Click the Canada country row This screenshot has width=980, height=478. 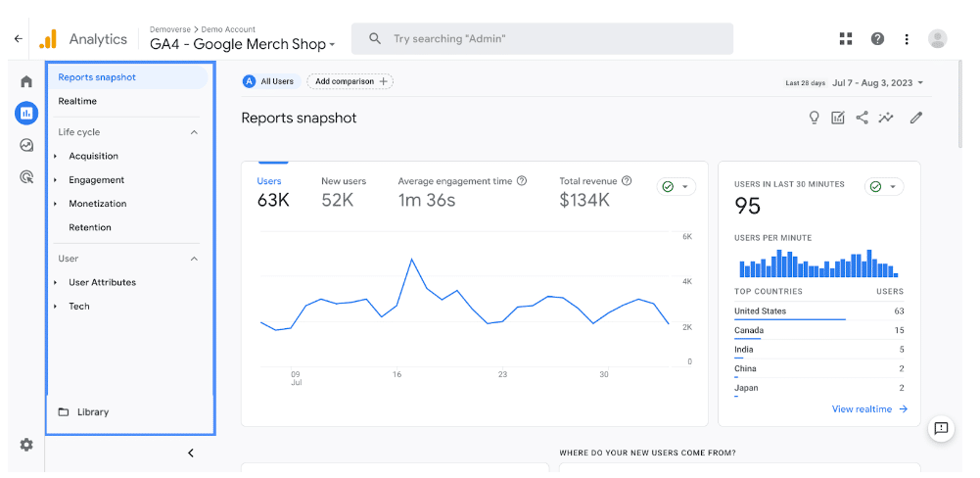pyautogui.click(x=818, y=331)
